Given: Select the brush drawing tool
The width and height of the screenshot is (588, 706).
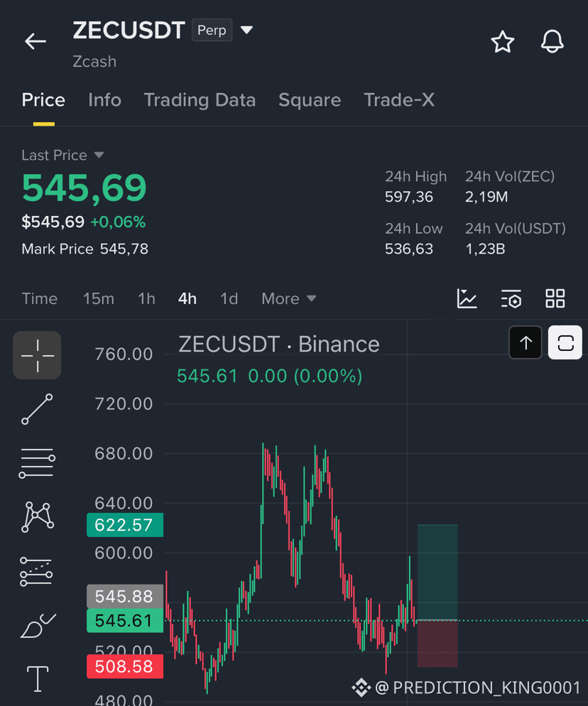Looking at the screenshot, I should coord(38,626).
